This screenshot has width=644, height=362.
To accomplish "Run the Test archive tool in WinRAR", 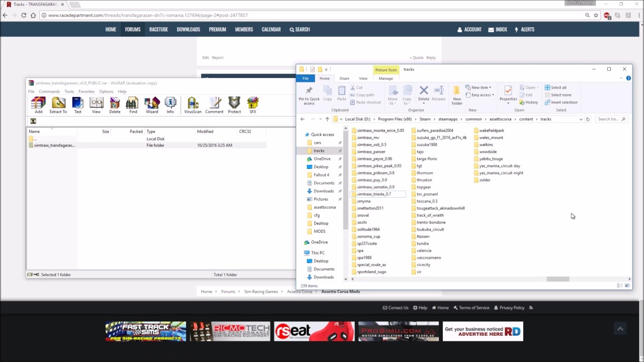I will (x=77, y=105).
